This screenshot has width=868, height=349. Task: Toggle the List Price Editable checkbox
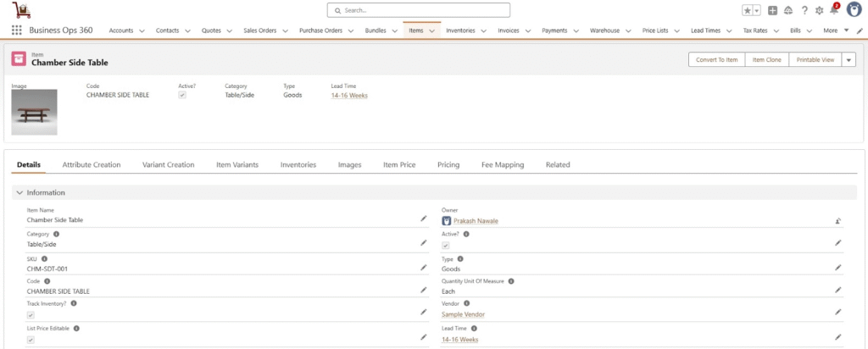[x=31, y=340]
